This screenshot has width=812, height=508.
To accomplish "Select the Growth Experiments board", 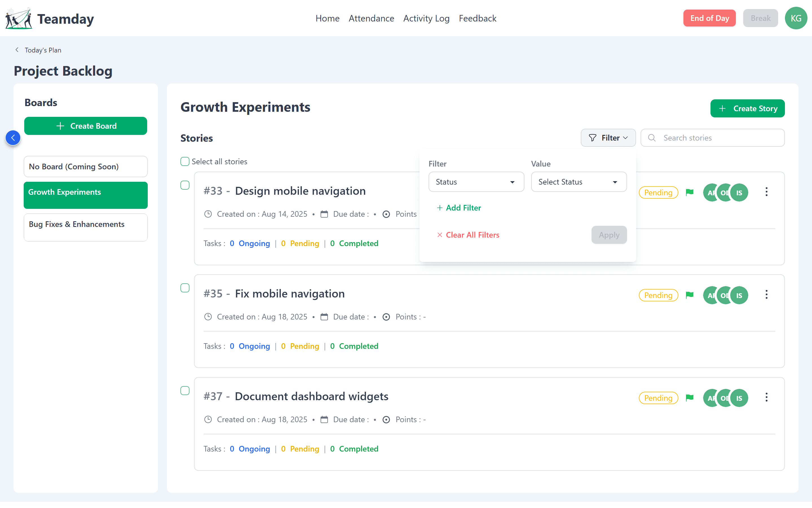I will pos(85,195).
